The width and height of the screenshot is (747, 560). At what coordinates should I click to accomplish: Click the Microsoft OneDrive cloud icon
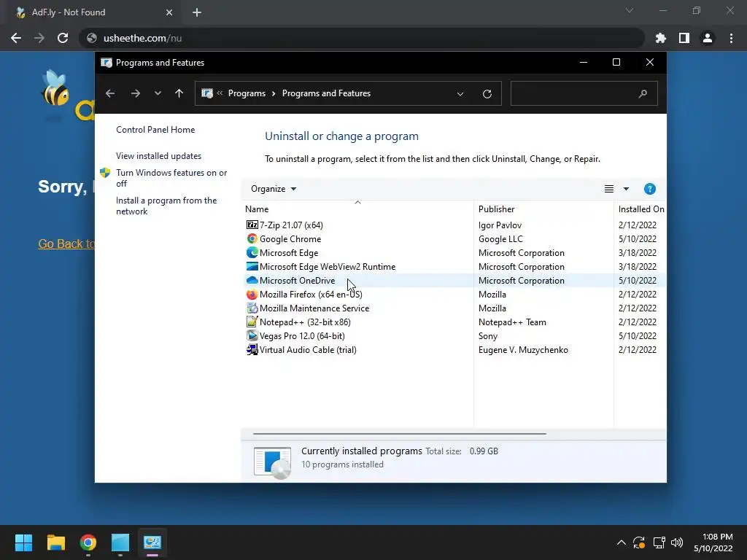tap(252, 280)
